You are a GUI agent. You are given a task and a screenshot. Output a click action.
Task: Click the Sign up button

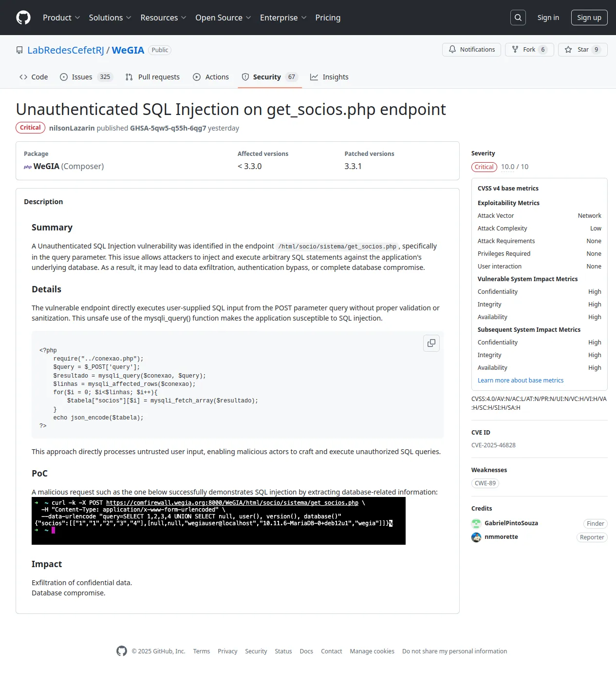pyautogui.click(x=589, y=18)
